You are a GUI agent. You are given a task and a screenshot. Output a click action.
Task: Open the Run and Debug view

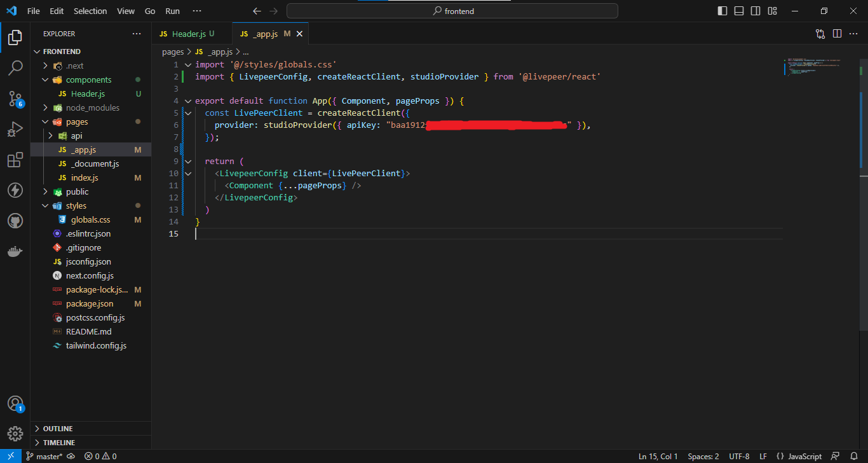pyautogui.click(x=15, y=129)
